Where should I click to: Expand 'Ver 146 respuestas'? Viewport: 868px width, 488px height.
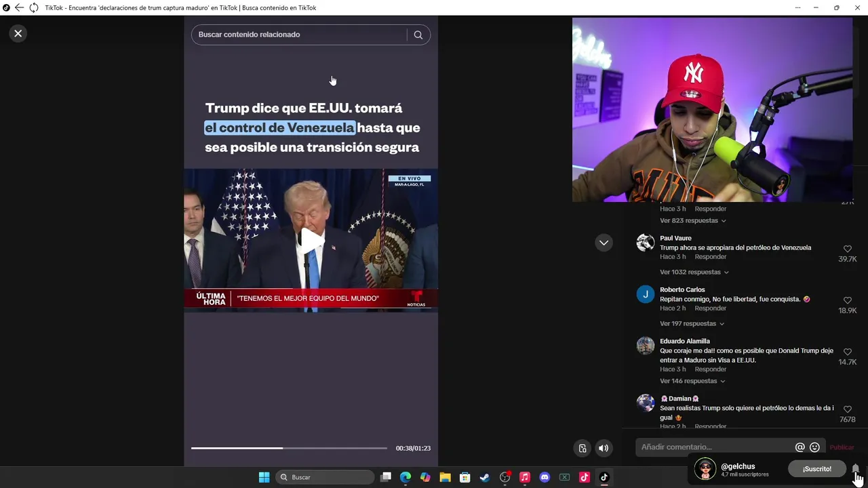click(692, 382)
